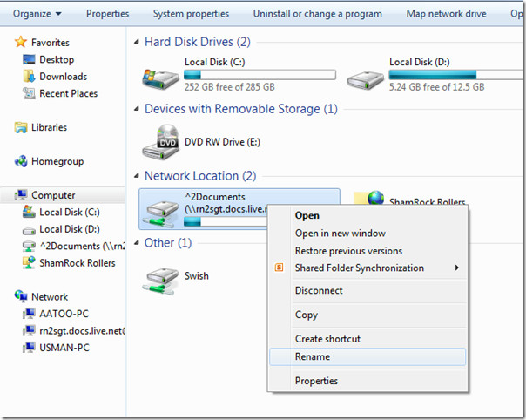Select Downloads in the Favorites list
This screenshot has width=526, height=420.
point(63,77)
